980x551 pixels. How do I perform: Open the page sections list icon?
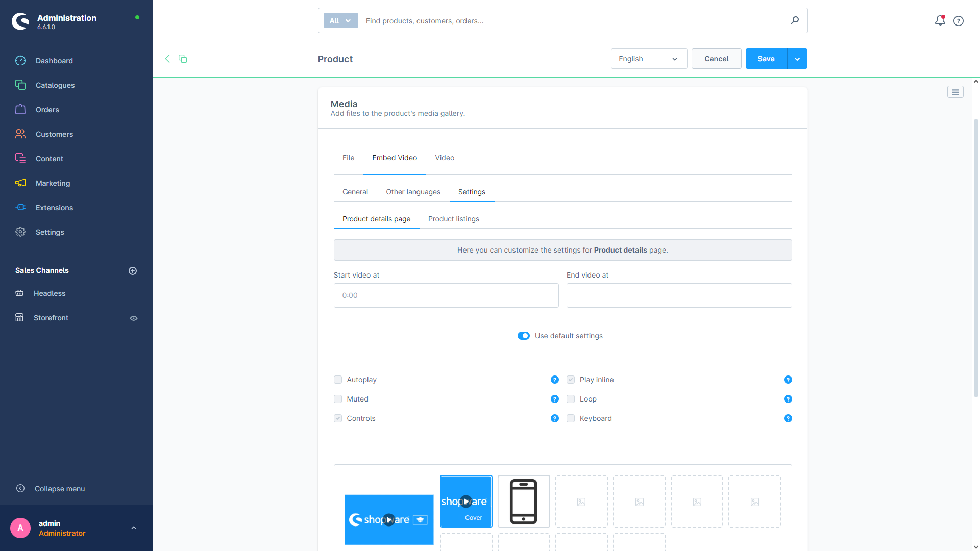955,92
